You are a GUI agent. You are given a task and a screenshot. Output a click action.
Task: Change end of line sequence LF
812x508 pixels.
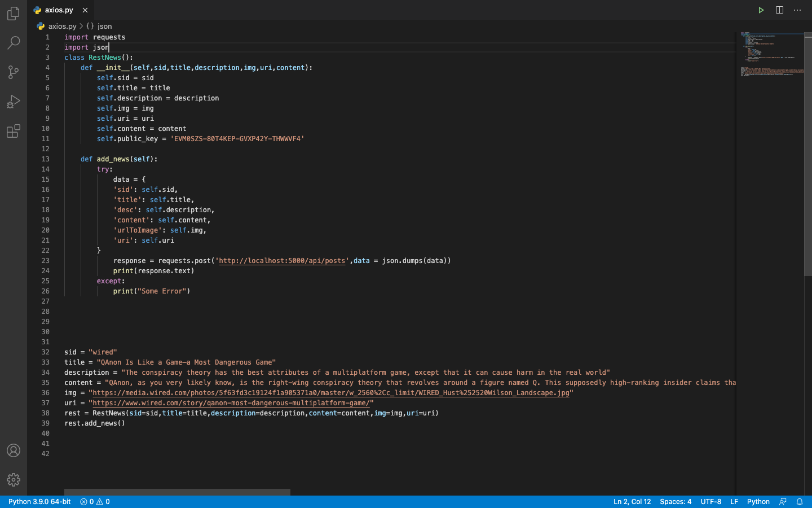[x=734, y=502]
